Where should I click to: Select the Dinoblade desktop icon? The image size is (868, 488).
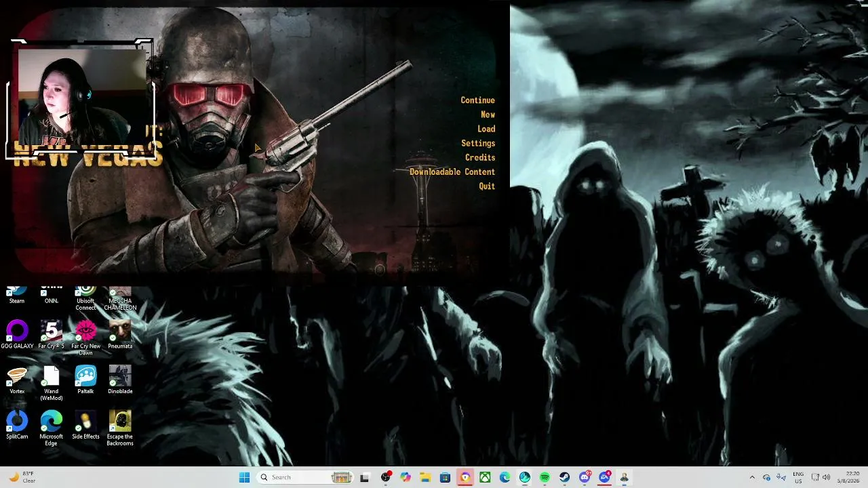(120, 380)
